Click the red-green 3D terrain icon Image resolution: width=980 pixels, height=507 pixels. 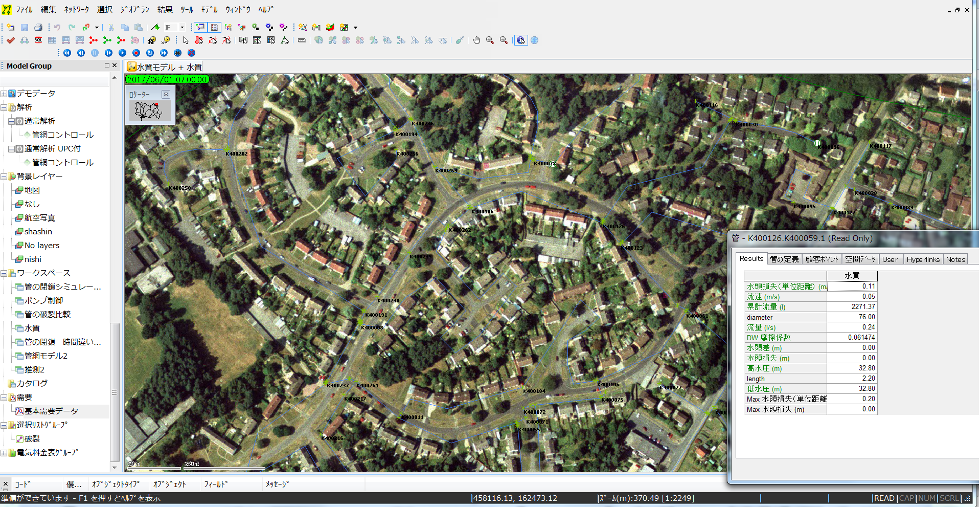(330, 27)
